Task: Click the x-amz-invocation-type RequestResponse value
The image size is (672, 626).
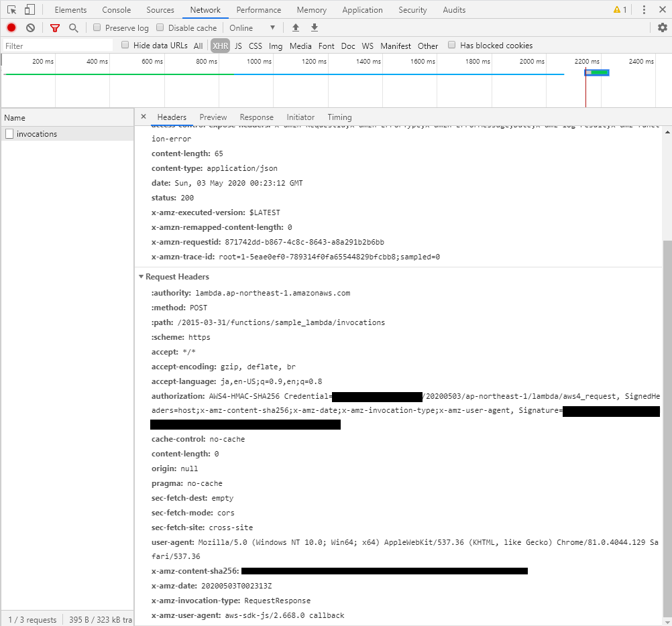Action: (x=277, y=601)
